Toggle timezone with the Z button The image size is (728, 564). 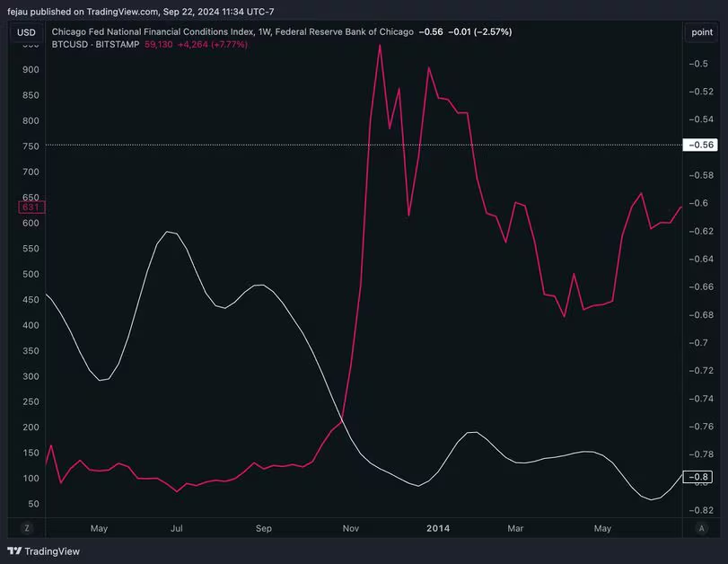27,528
